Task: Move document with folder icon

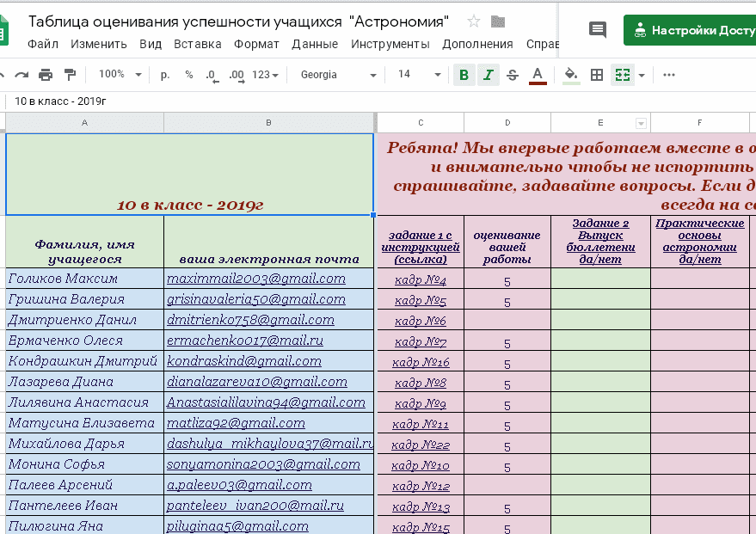Action: pos(498,21)
